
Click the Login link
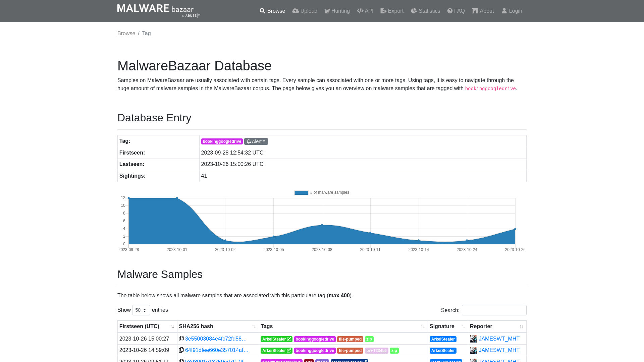[512, 11]
